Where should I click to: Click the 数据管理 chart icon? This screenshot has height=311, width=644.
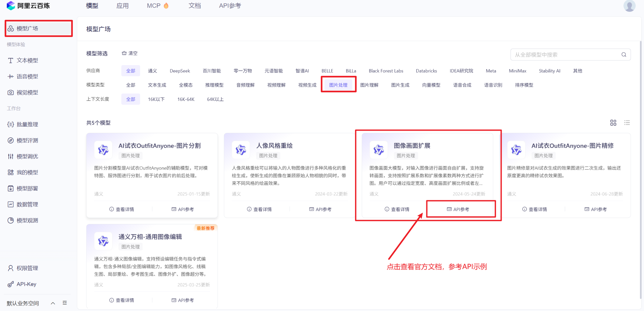click(x=10, y=204)
